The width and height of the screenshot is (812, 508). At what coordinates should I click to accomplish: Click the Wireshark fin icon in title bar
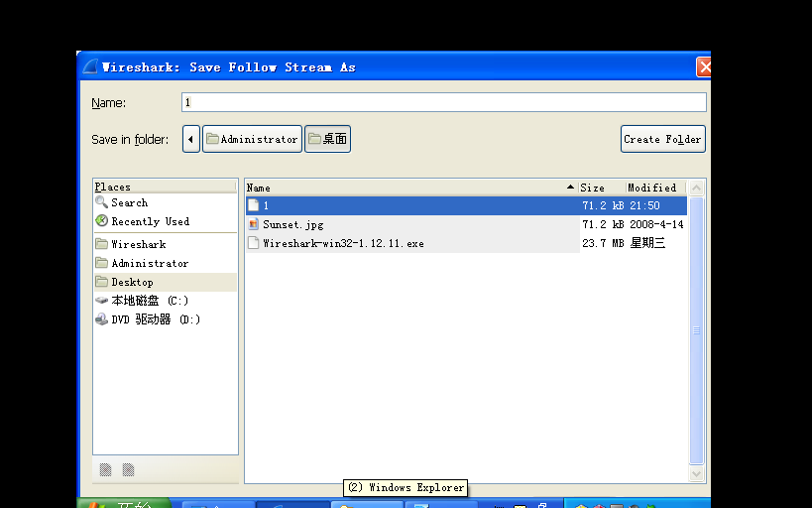tap(90, 66)
